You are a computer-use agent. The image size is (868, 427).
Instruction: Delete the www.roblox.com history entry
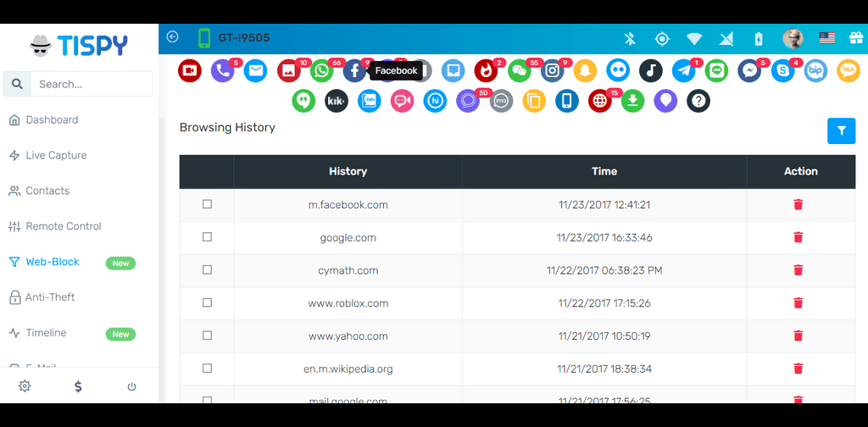798,302
